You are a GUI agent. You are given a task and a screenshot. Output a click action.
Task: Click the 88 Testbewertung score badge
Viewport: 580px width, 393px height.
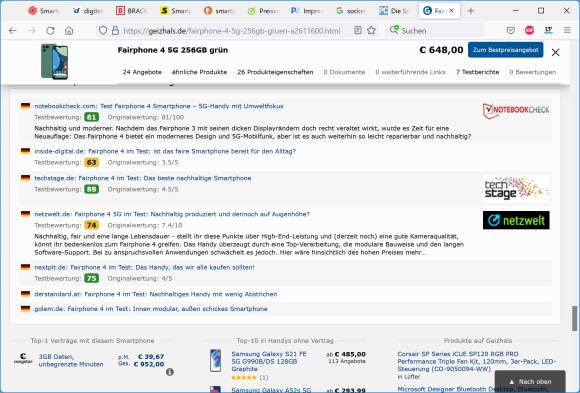tap(91, 189)
